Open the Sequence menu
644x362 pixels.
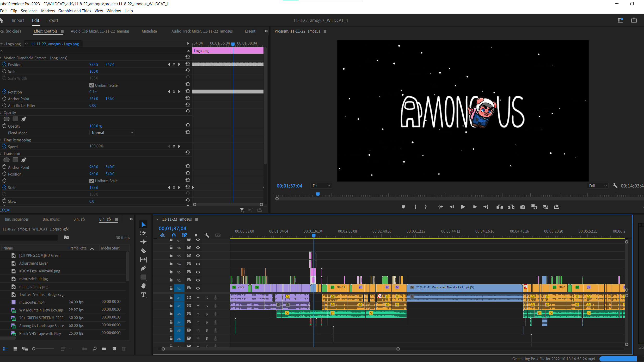(x=29, y=11)
